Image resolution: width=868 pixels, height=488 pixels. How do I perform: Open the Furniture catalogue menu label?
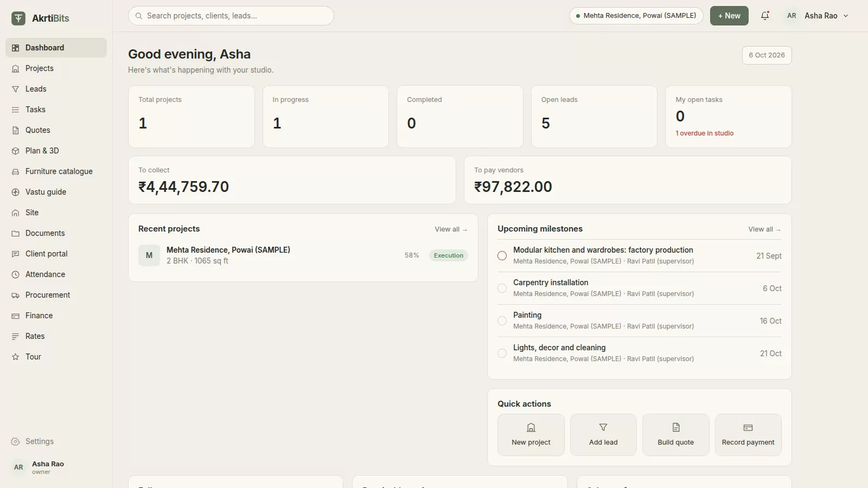coord(59,171)
